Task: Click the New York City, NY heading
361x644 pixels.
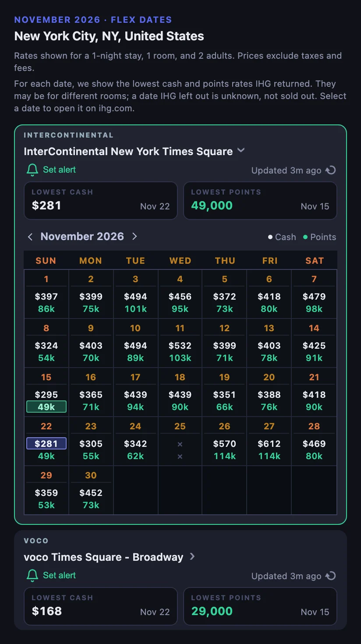Action: 109,36
